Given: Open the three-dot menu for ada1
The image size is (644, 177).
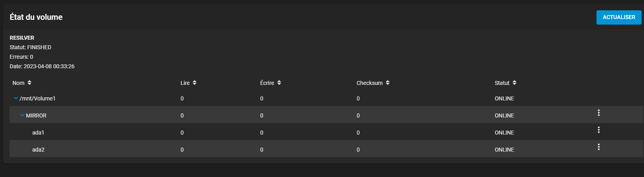Looking at the screenshot, I should click(x=598, y=130).
